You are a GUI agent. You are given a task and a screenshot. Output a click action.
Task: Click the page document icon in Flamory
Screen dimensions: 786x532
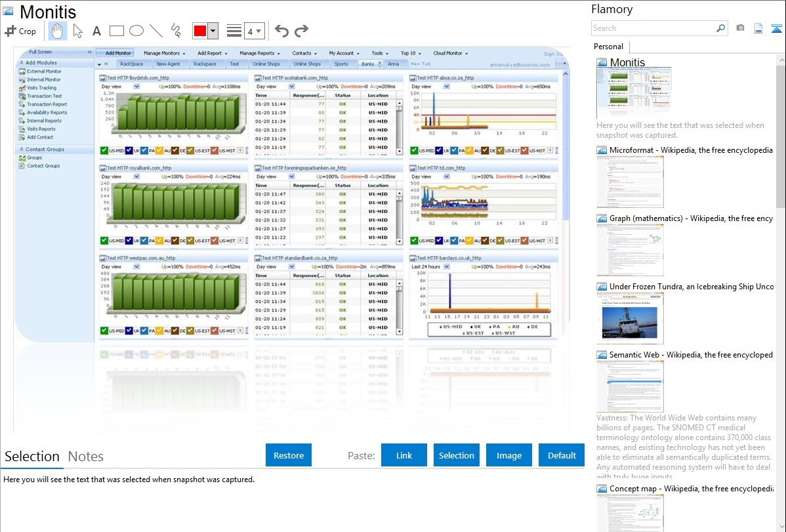pyautogui.click(x=758, y=28)
